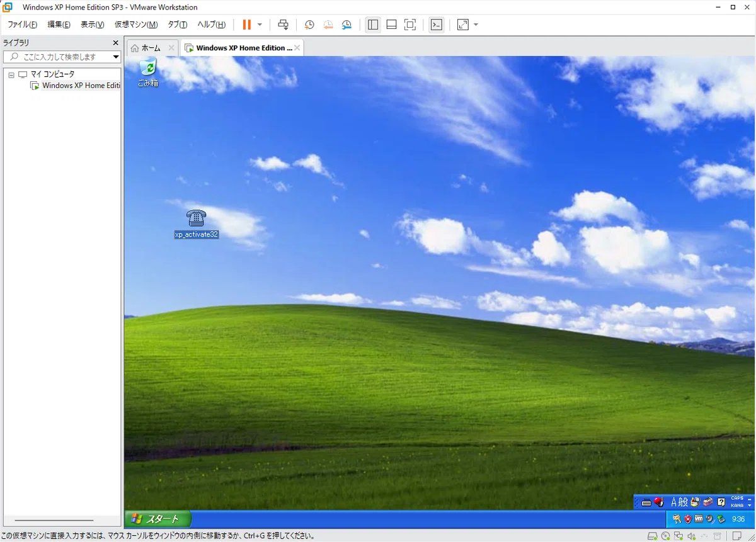The image size is (756, 542).
Task: Open the IME tools toolbox icon
Action: click(708, 502)
